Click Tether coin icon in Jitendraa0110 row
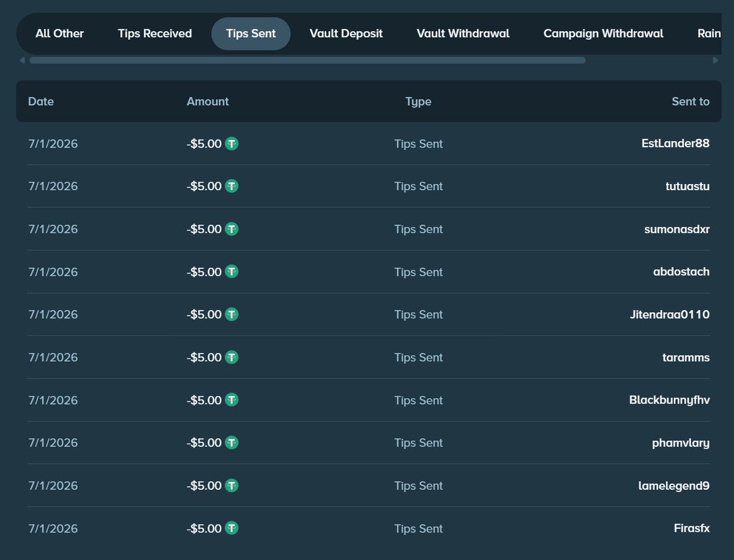The width and height of the screenshot is (734, 560). click(x=231, y=314)
